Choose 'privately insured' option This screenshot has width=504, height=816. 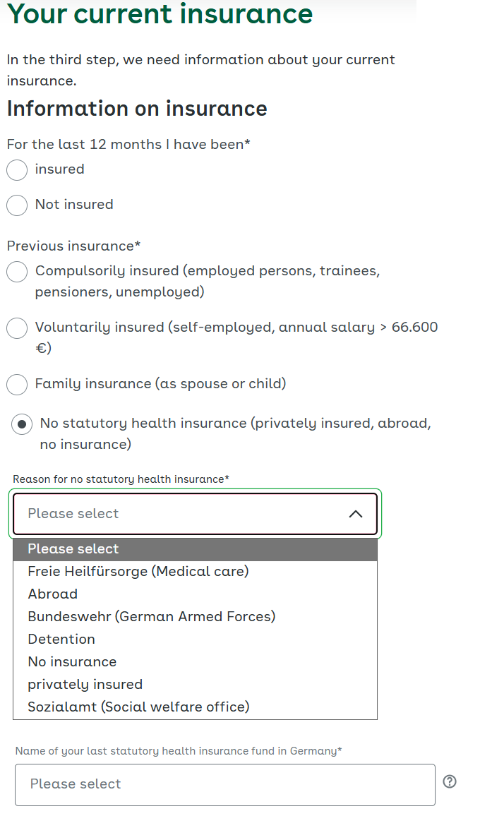tap(196, 684)
